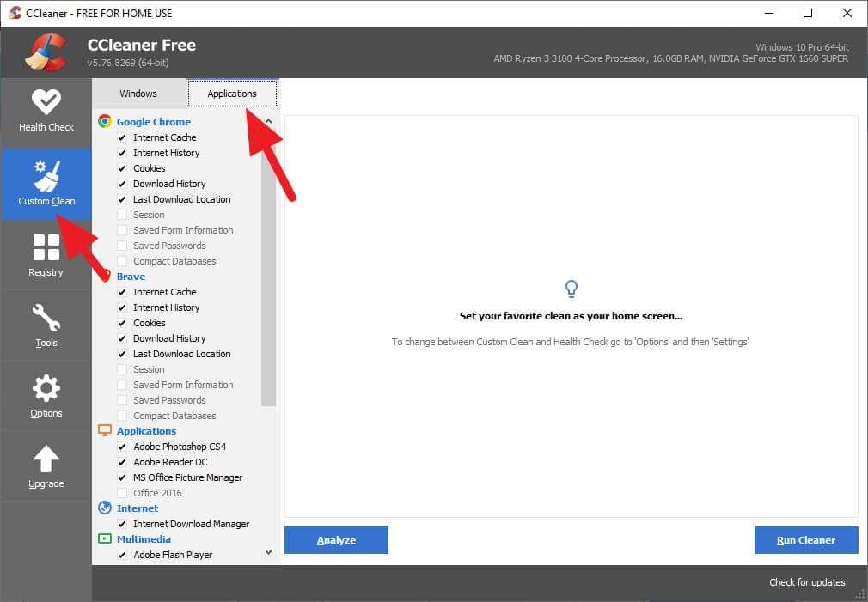Open the Tools section
868x602 pixels.
tap(46, 325)
